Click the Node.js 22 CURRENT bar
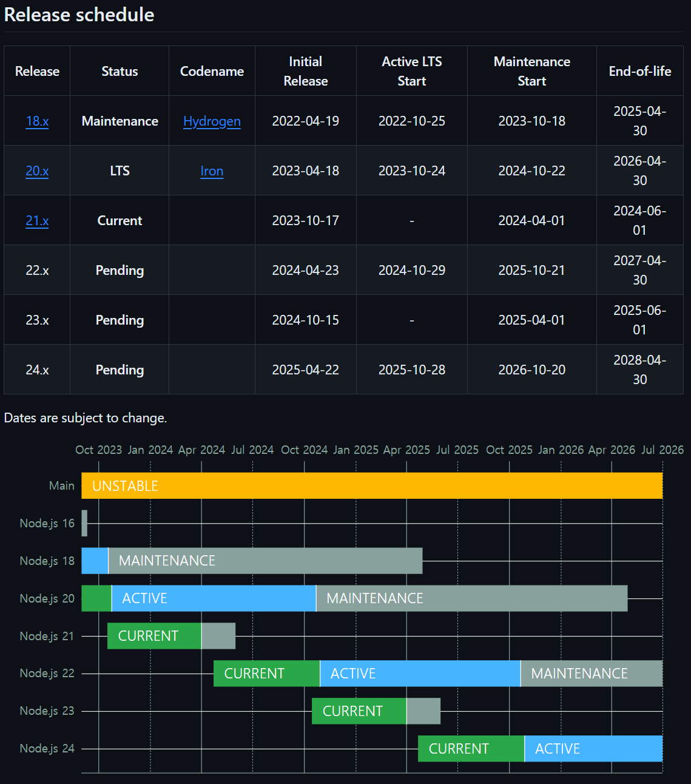691x784 pixels. click(266, 674)
